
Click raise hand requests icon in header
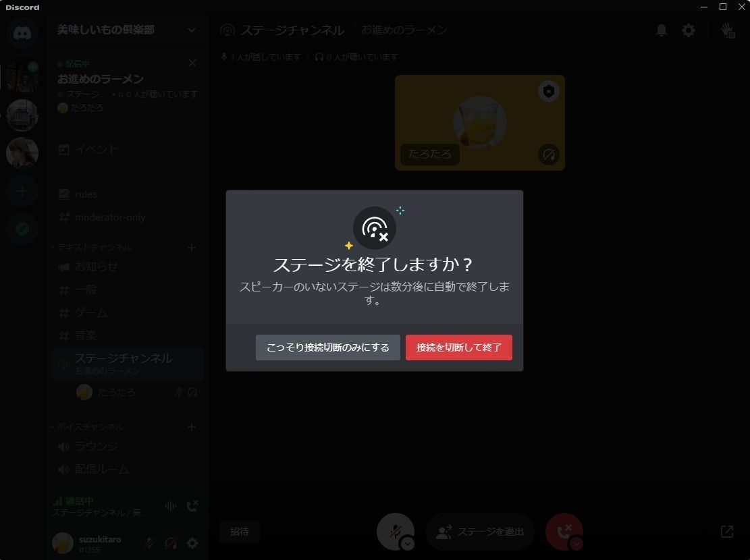(728, 30)
